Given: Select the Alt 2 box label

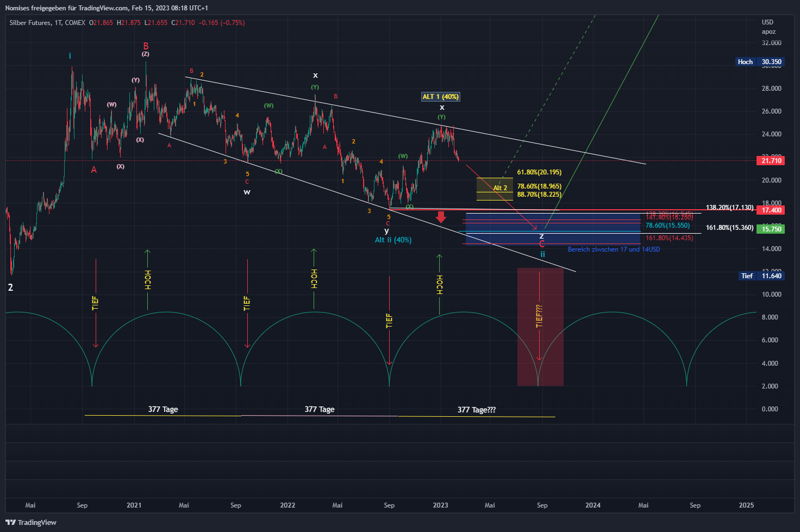Looking at the screenshot, I should point(500,188).
